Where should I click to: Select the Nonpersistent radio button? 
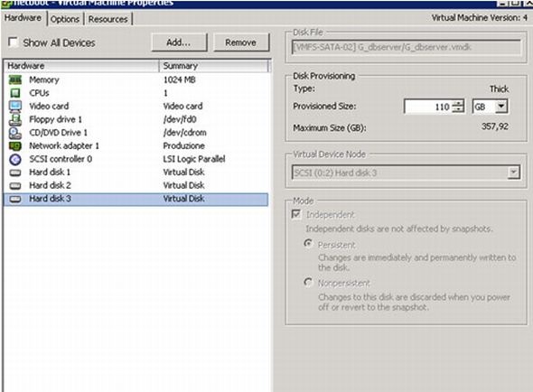pos(308,282)
